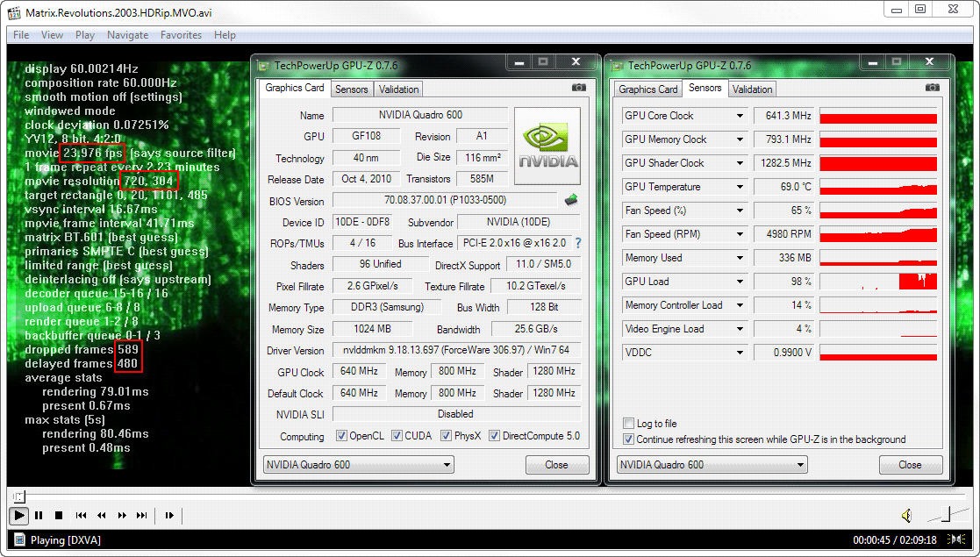Stop the video playback
The width and height of the screenshot is (980, 557).
tap(59, 516)
